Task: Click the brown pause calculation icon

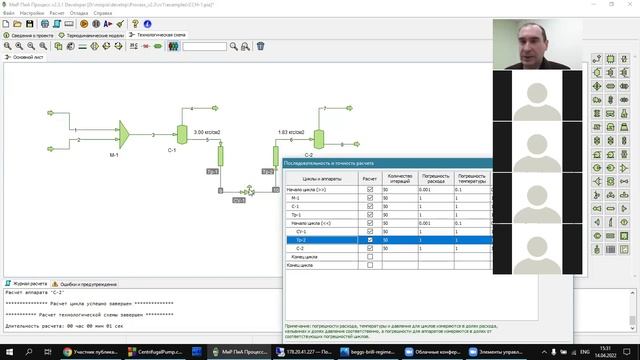Action: [96, 24]
